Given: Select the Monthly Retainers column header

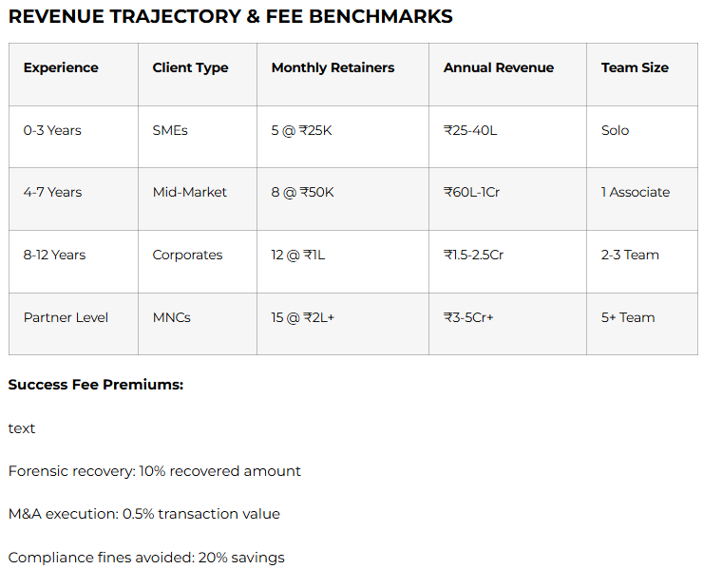Looking at the screenshot, I should point(332,67).
